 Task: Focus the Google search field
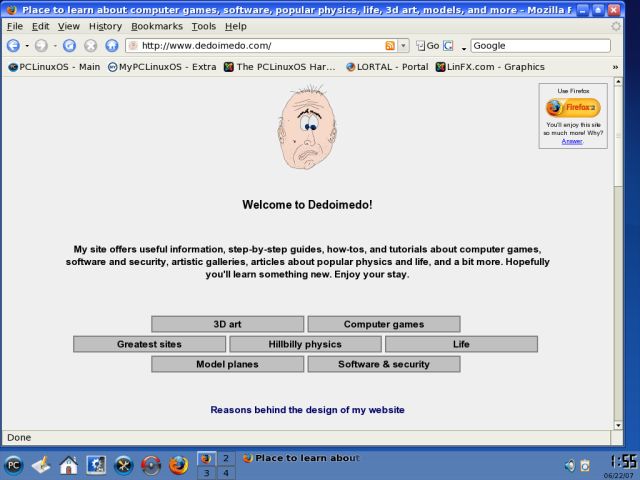click(x=540, y=46)
